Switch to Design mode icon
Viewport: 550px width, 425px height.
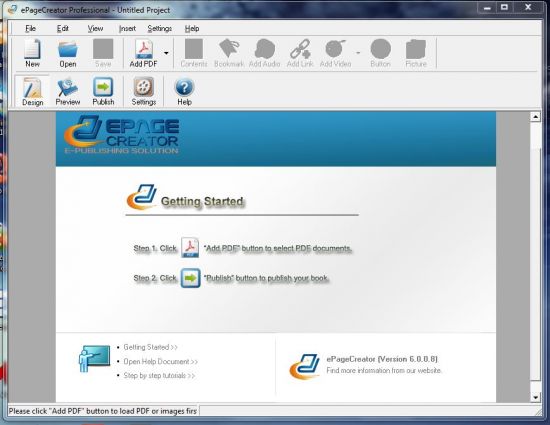(x=32, y=92)
